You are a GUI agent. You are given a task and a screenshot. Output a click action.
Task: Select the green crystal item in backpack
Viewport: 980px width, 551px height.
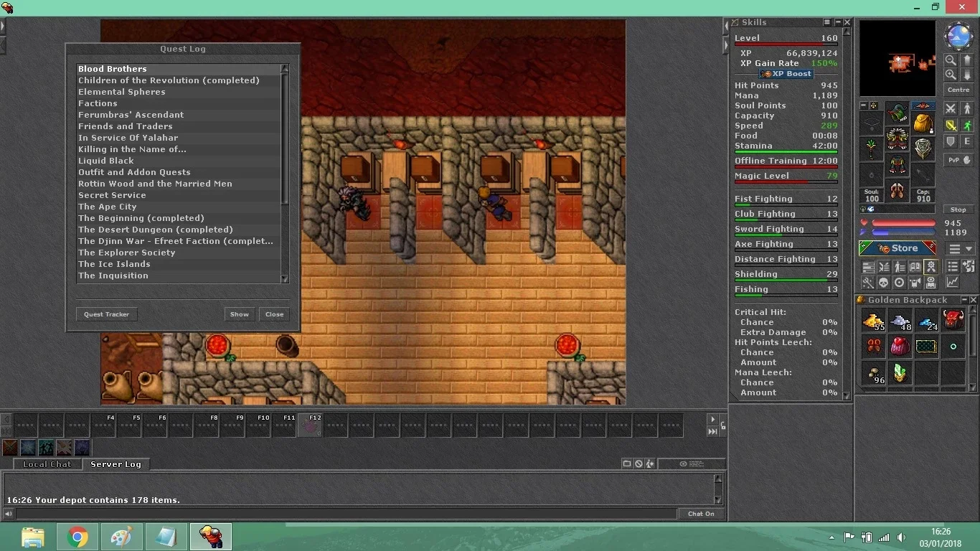click(900, 374)
